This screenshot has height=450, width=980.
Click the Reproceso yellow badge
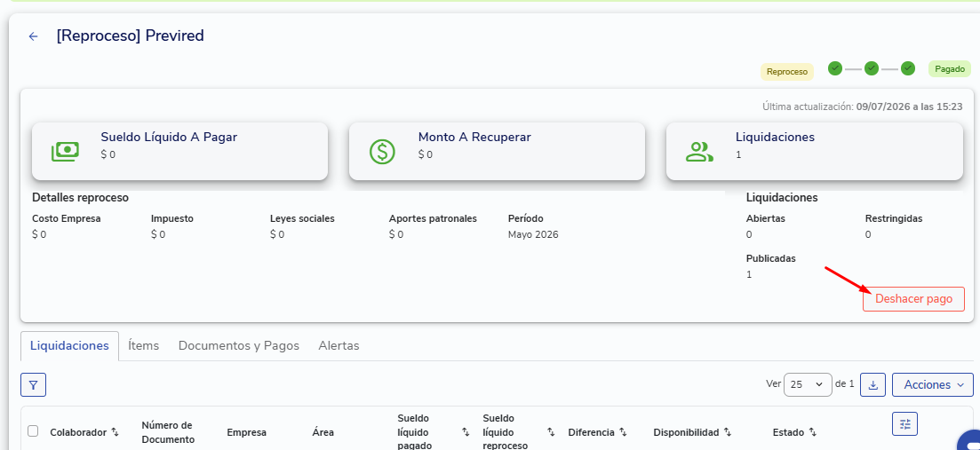pyautogui.click(x=787, y=72)
